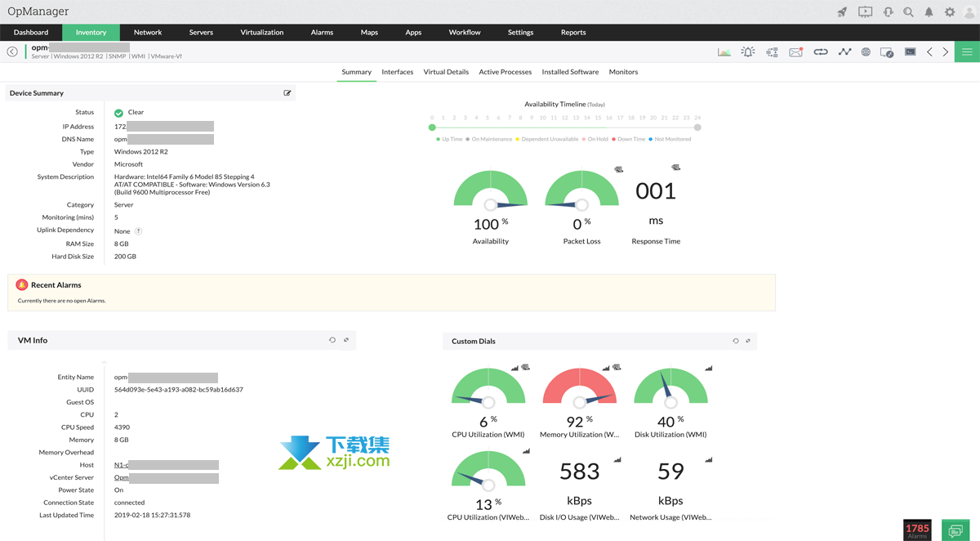Open the Reports menu
Screen dimensions: 980x541
573,33
